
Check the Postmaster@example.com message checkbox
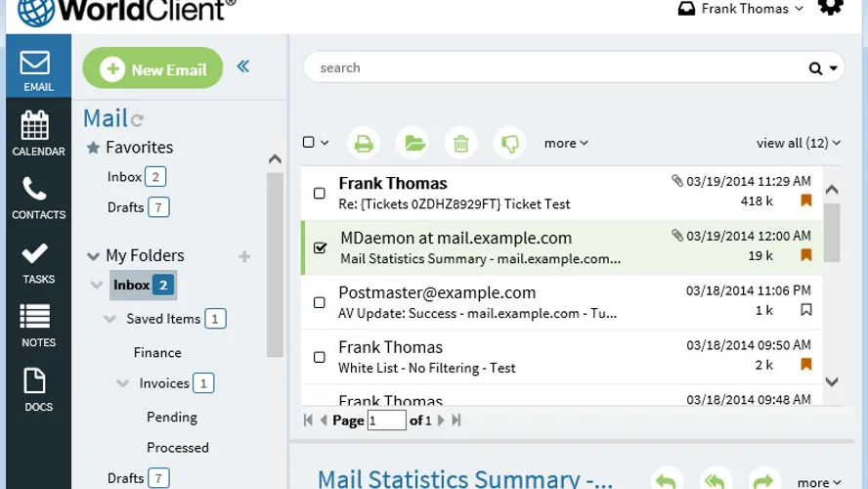320,302
